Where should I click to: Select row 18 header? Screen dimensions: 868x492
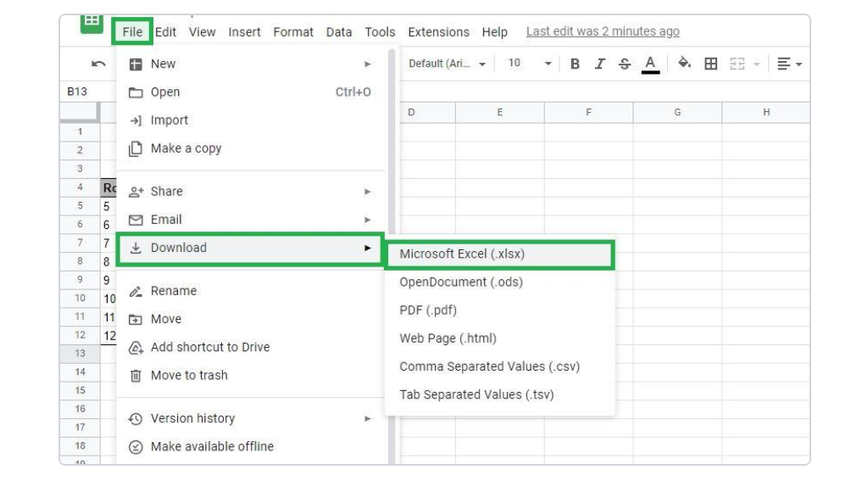(x=81, y=446)
